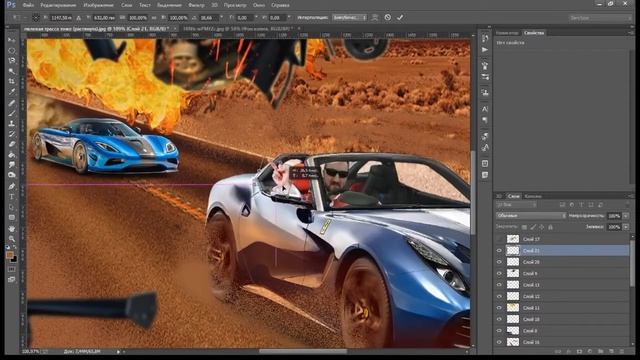Hide layer Слой 12

click(499, 296)
